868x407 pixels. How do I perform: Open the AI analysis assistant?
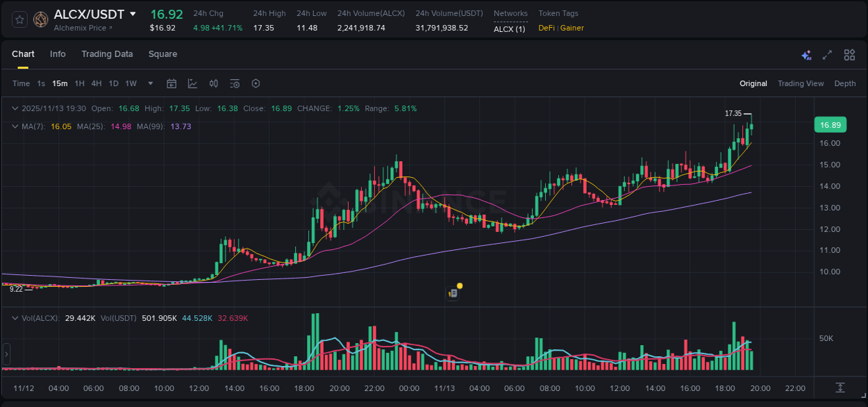[x=806, y=54]
